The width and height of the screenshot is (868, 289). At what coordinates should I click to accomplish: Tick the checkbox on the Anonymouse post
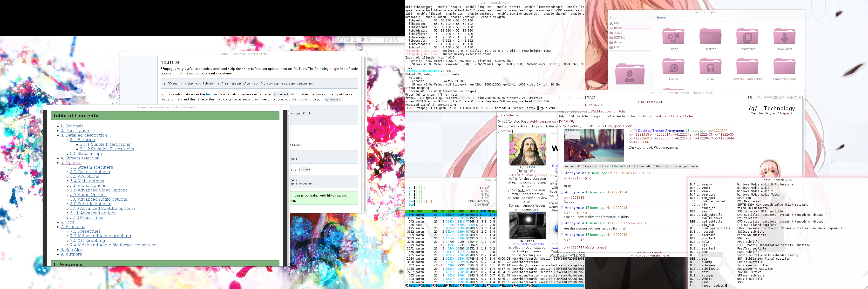click(562, 173)
